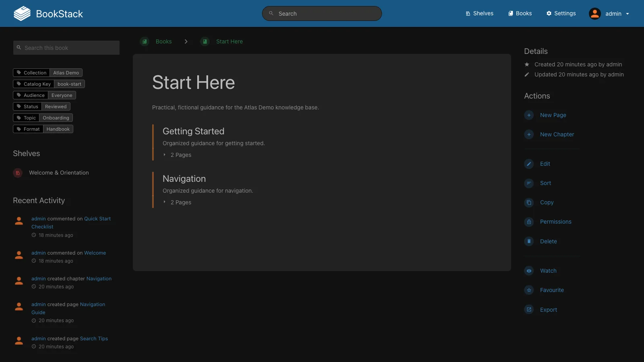Screen dimensions: 644x362
Task: Click the search magnifier in the header
Action: point(271,13)
